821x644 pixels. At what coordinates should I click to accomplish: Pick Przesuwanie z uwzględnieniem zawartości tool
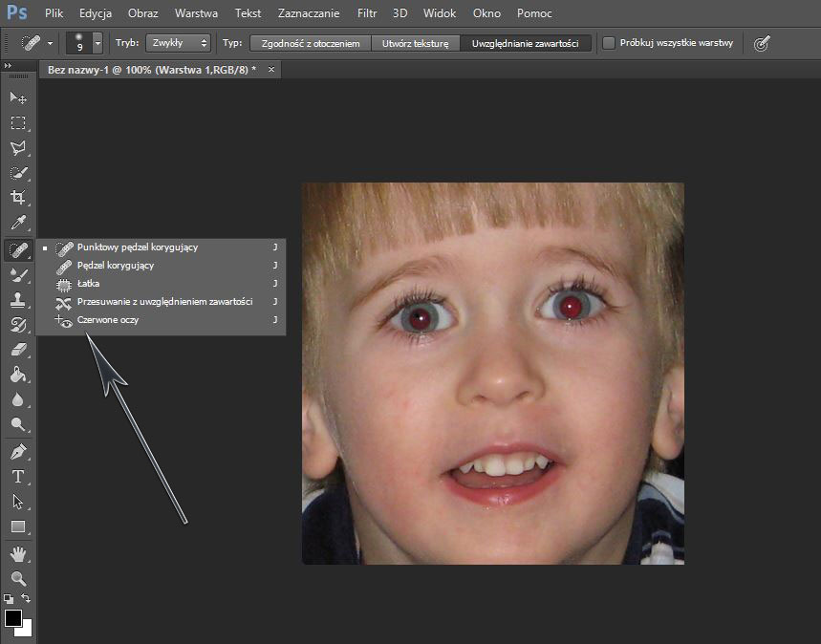pyautogui.click(x=161, y=302)
